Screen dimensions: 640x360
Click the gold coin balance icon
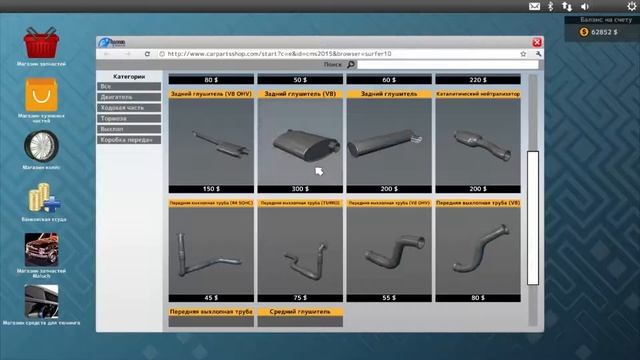(x=584, y=32)
